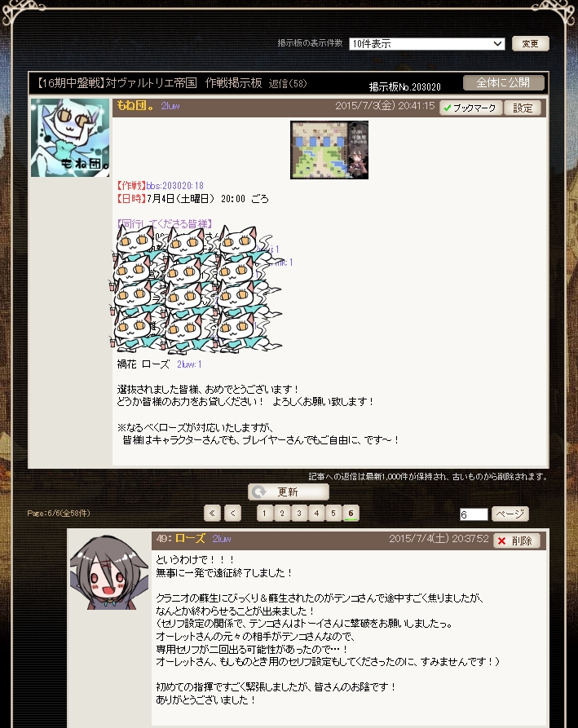Select page 1 tab

pyautogui.click(x=265, y=513)
